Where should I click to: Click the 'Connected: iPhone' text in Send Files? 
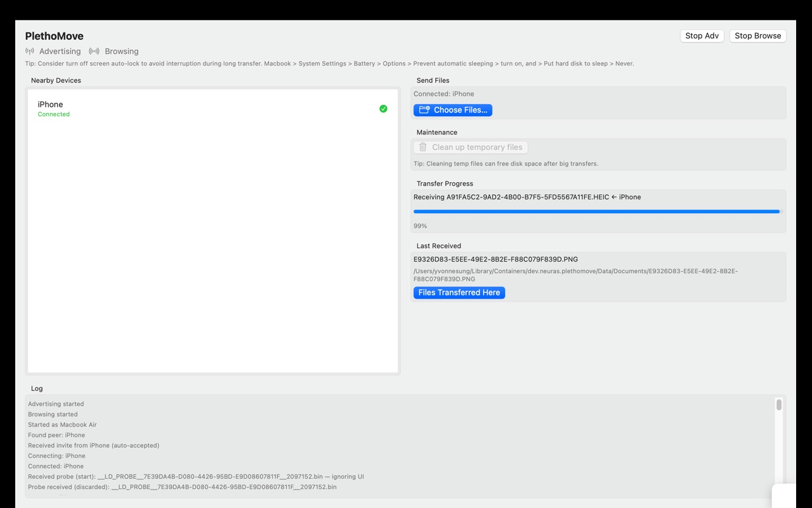click(444, 94)
